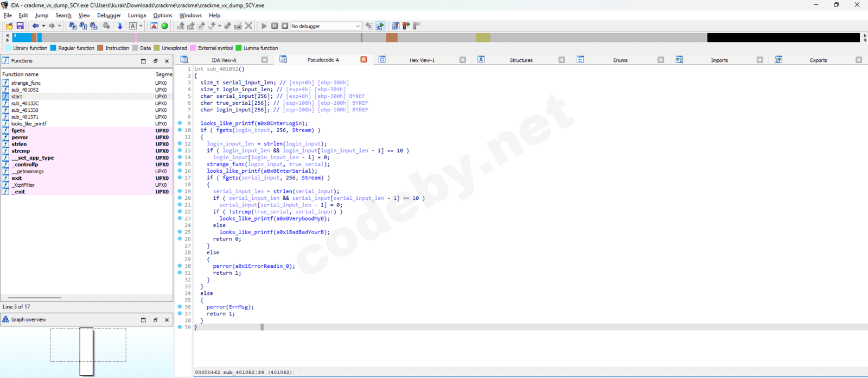Select __getmainargs function row
Viewport: 868px width, 378px height.
pos(87,171)
